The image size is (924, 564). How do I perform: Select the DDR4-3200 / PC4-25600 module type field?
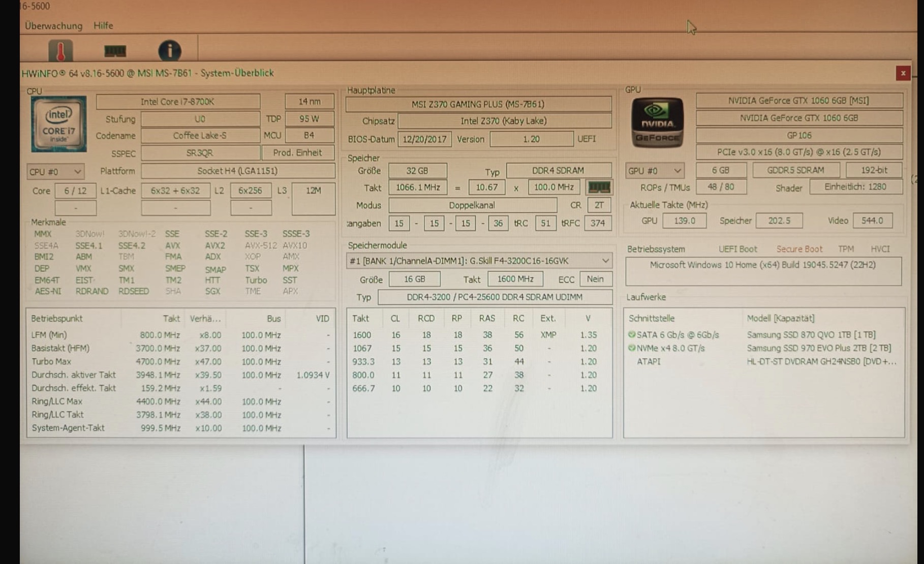point(495,297)
